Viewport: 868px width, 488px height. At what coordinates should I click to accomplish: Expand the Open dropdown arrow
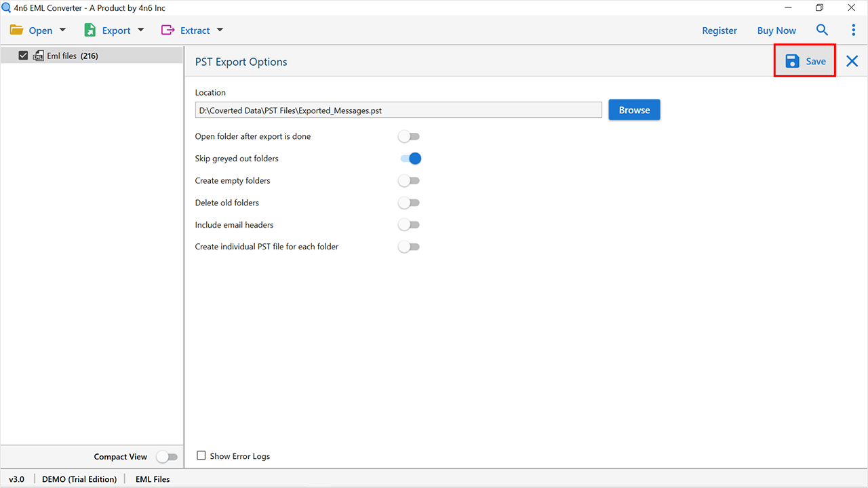[x=62, y=30]
